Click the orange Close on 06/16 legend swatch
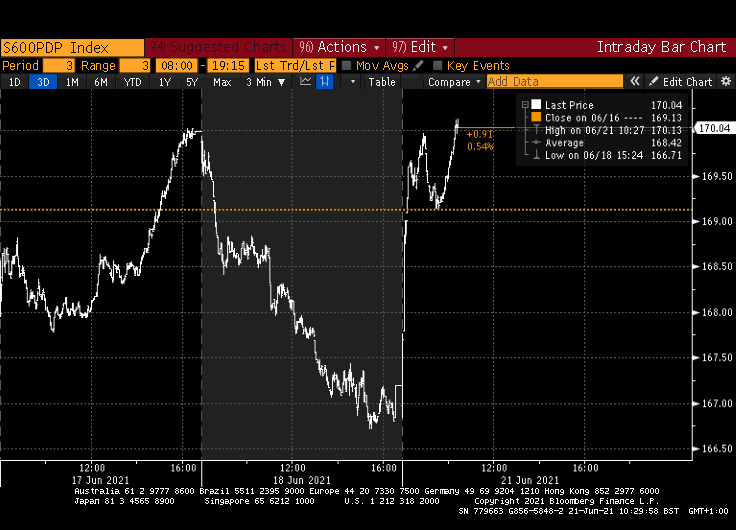Image resolution: width=736 pixels, height=530 pixels. 536,117
